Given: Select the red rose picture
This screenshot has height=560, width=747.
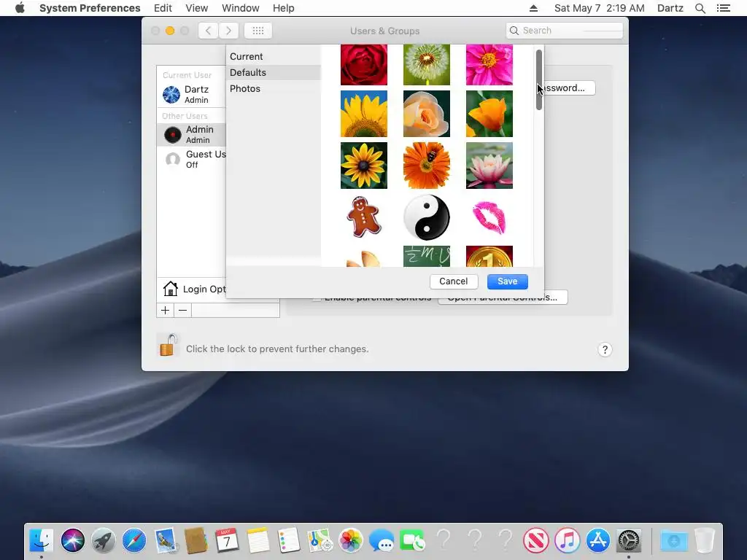Looking at the screenshot, I should pyautogui.click(x=364, y=65).
